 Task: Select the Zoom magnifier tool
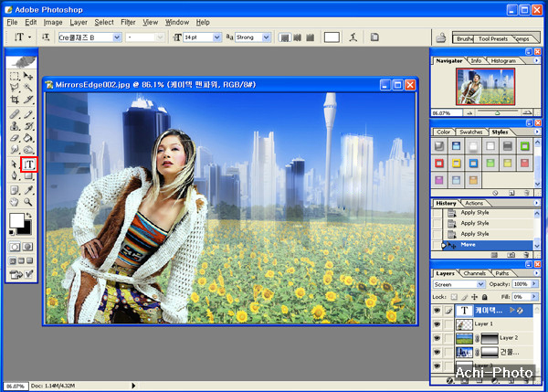(29, 201)
